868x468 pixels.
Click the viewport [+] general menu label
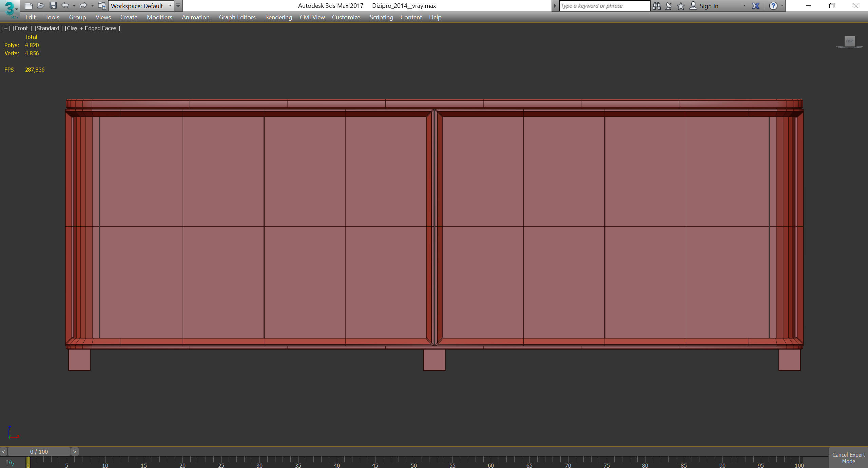coord(6,28)
